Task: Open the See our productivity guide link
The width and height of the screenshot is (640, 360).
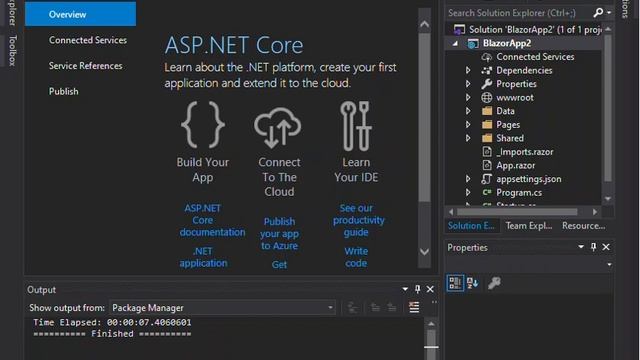Action: 358,220
